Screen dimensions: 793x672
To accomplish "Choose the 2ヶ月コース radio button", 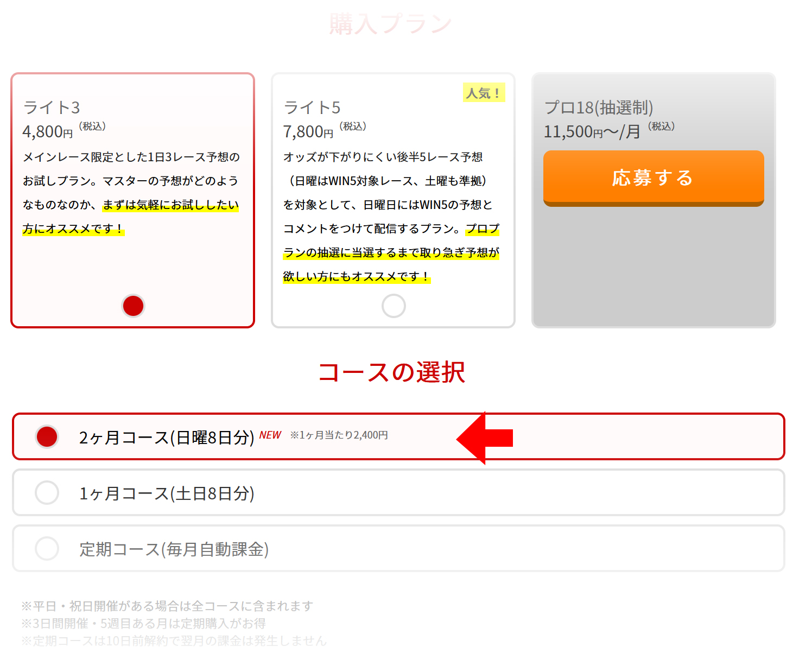I will 47,436.
